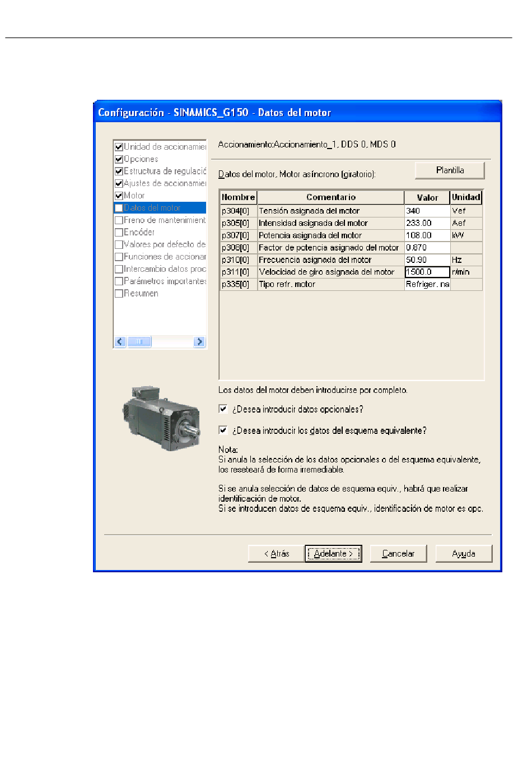Toggle 'Estructura de regulación' step checkbox
Image resolution: width=532 pixels, height=783 pixels.
click(x=119, y=172)
